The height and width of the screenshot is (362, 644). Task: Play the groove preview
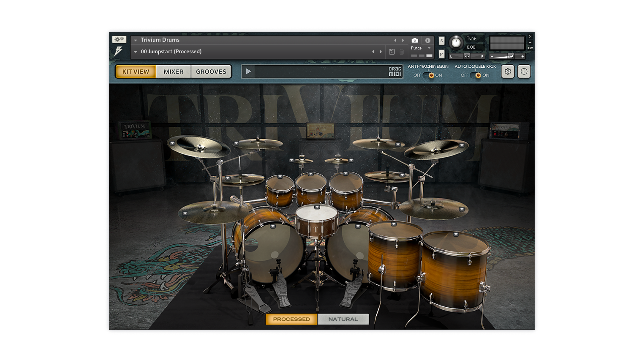point(248,71)
